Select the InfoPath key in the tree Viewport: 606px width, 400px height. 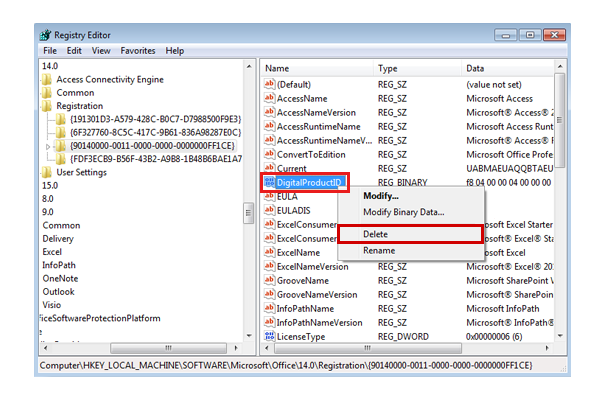[x=59, y=265]
